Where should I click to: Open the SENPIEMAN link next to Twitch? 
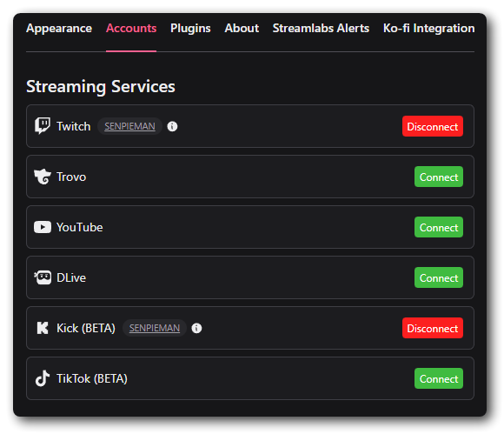(129, 126)
